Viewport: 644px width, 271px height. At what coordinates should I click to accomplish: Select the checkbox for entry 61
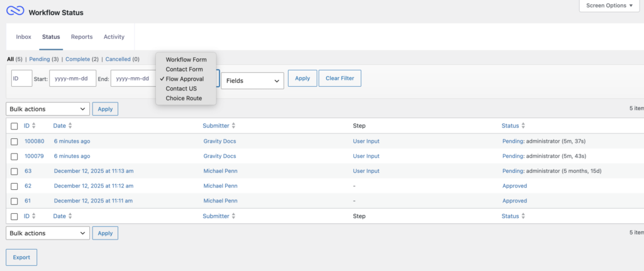[x=14, y=201]
